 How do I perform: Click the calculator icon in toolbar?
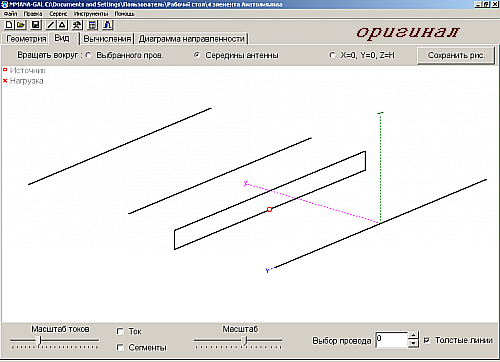point(92,25)
